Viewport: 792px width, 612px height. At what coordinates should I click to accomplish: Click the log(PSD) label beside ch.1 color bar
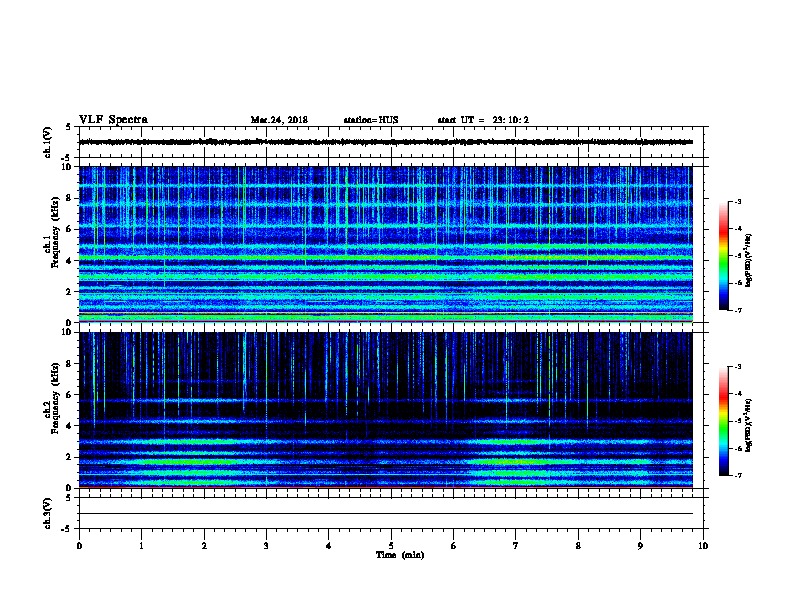(748, 260)
